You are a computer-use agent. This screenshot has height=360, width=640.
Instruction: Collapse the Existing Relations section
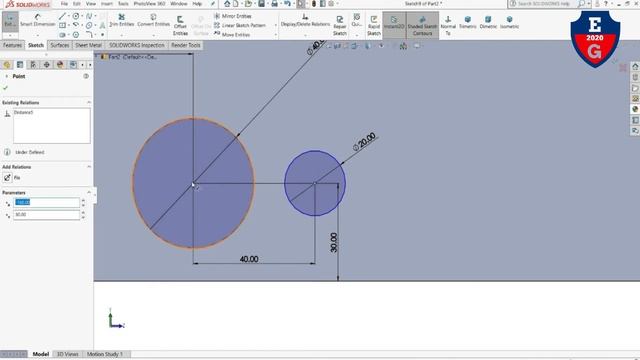pyautogui.click(x=89, y=102)
